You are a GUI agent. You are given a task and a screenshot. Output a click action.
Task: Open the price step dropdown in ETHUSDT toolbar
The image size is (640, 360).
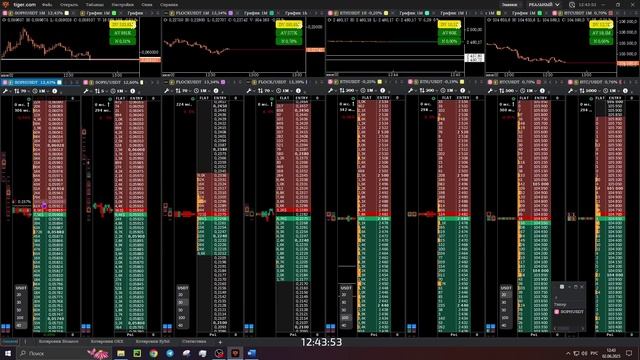[348, 91]
